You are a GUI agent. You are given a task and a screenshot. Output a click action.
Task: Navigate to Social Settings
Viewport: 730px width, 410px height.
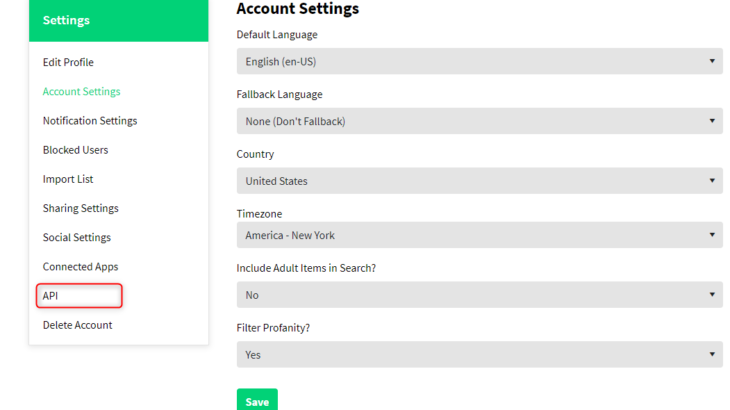pyautogui.click(x=76, y=237)
